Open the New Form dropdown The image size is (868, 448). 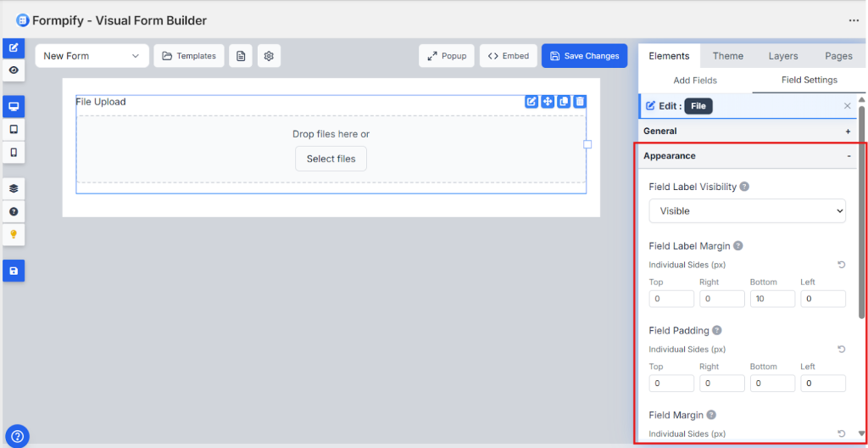[x=92, y=56]
